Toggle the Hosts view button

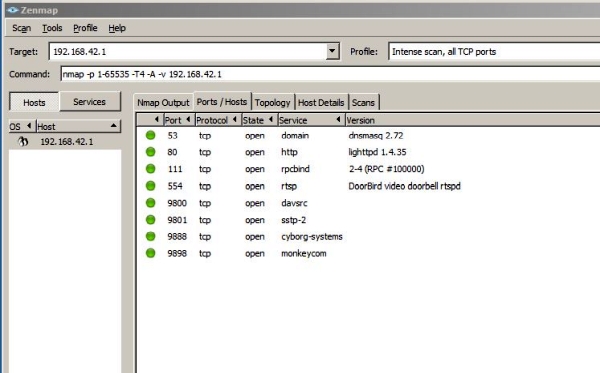click(x=34, y=102)
